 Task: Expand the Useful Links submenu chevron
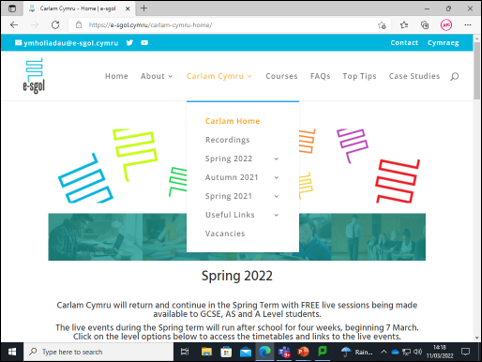tap(276, 215)
